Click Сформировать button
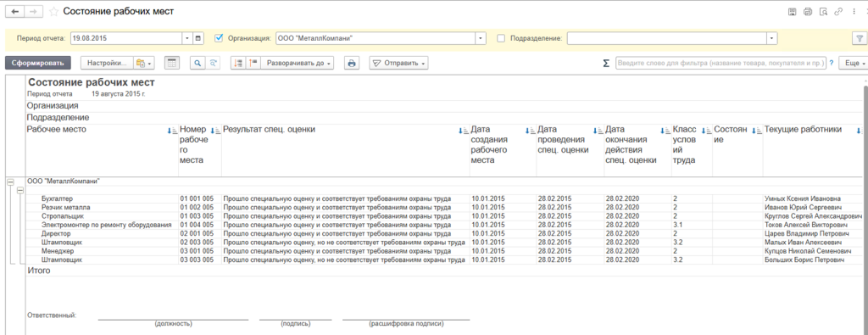The image size is (868, 335). [x=38, y=63]
